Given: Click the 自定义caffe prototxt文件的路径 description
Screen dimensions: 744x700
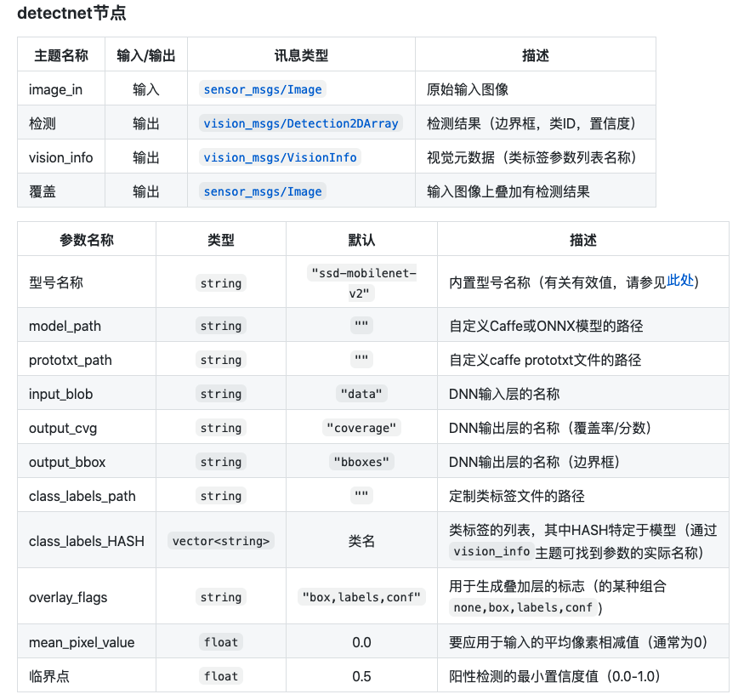Looking at the screenshot, I should pyautogui.click(x=545, y=360).
